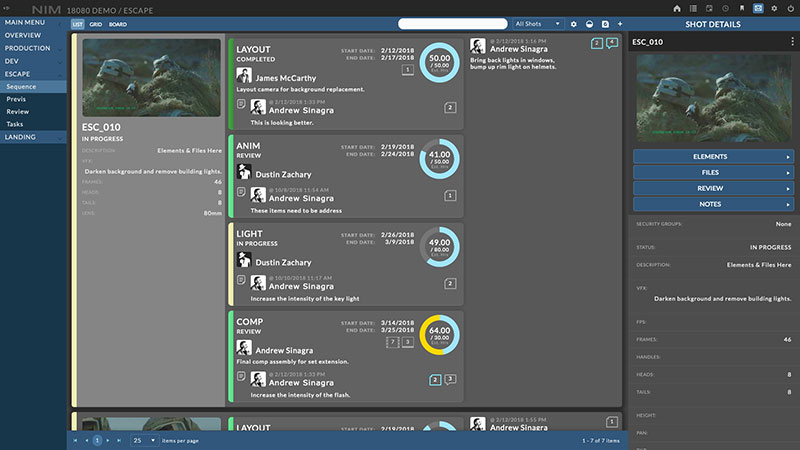
Task: Open the bookmark icon in top bar
Action: (742, 9)
